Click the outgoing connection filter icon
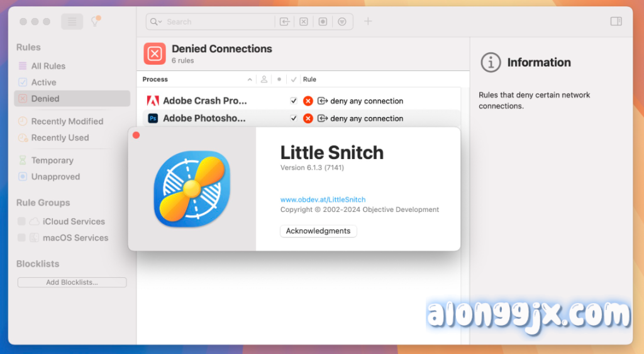Screen dimensions: 644x354 [x=285, y=21]
